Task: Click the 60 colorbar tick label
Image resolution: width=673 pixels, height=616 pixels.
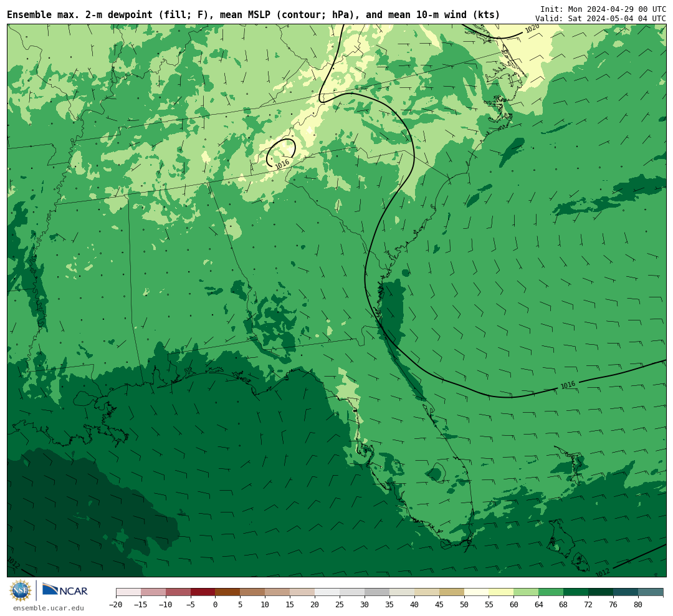Action: (x=513, y=604)
